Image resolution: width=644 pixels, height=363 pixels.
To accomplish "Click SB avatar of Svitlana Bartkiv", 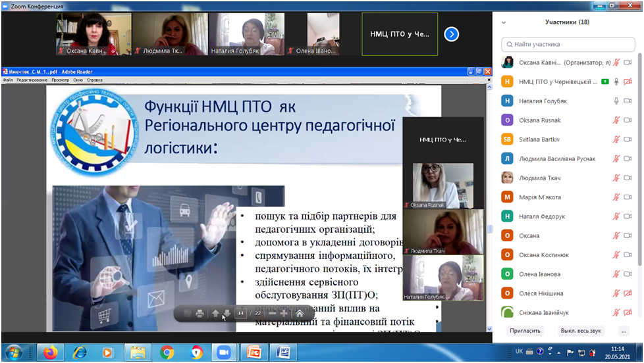I will pos(507,139).
